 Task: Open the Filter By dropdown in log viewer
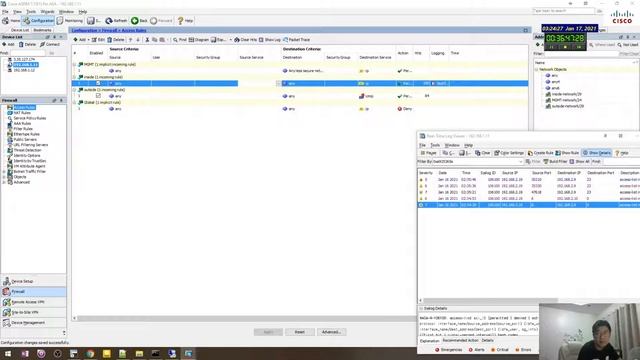point(520,162)
